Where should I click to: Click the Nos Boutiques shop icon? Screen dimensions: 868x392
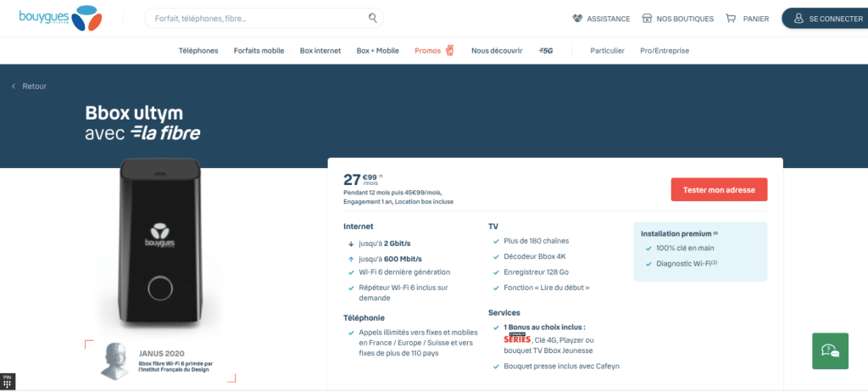[647, 19]
